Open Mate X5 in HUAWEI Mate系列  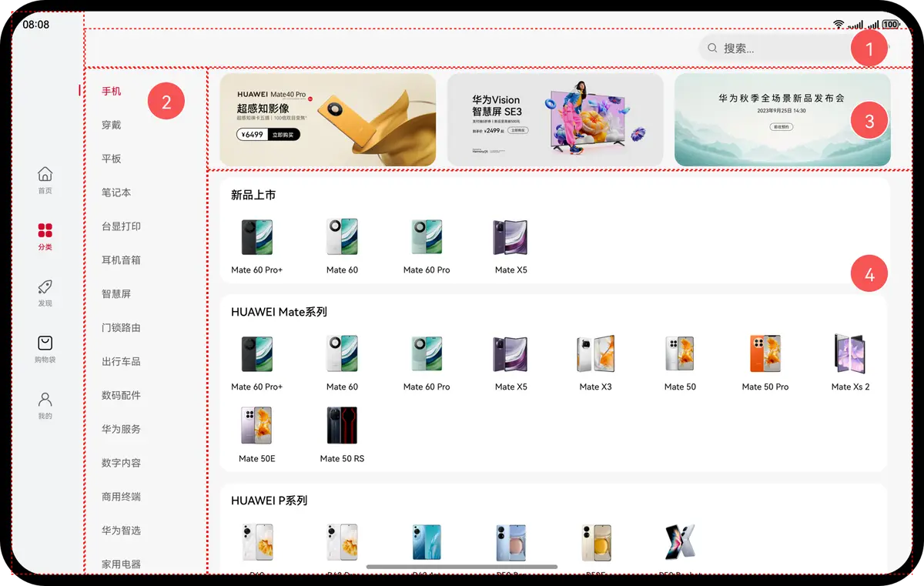coord(511,363)
